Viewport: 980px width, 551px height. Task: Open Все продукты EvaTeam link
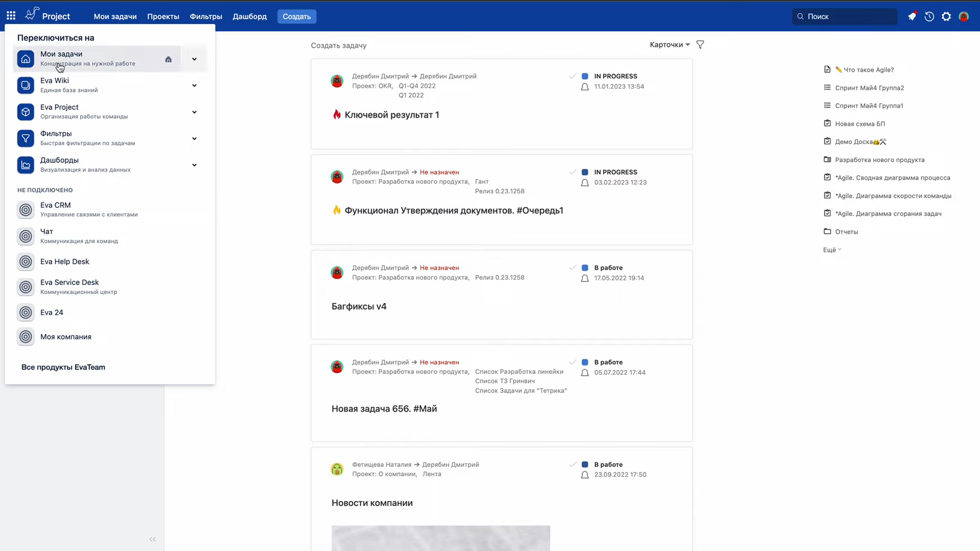pos(63,367)
